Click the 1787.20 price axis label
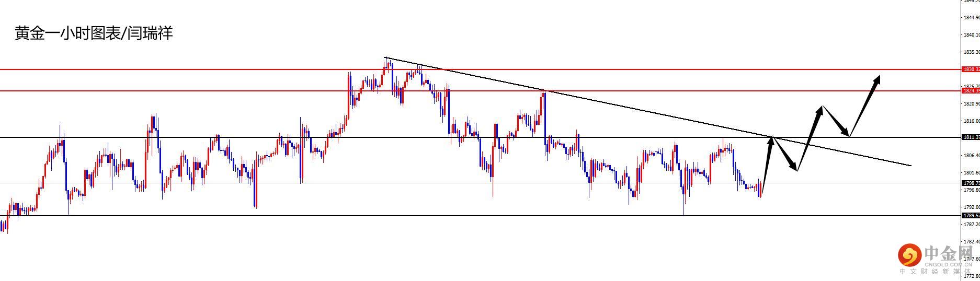This screenshot has width=980, height=281. click(972, 224)
